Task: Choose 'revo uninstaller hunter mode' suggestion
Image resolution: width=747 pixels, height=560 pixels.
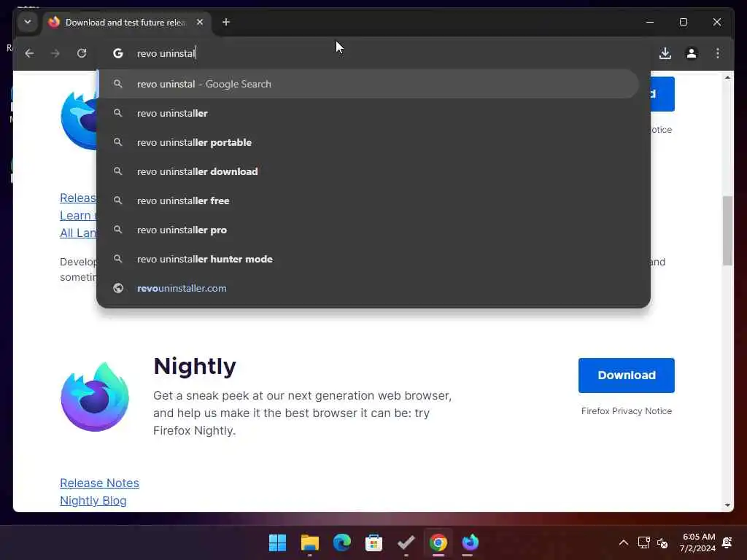Action: (368, 259)
